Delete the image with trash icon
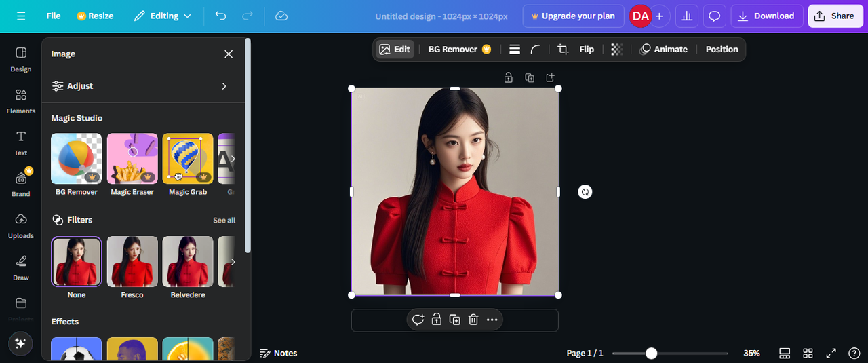 click(473, 320)
